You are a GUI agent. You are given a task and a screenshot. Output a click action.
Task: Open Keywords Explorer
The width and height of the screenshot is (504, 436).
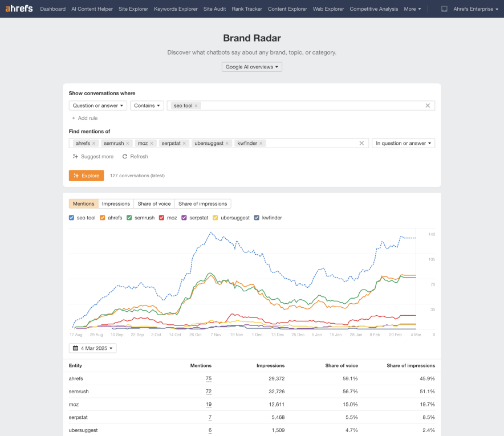(x=176, y=9)
